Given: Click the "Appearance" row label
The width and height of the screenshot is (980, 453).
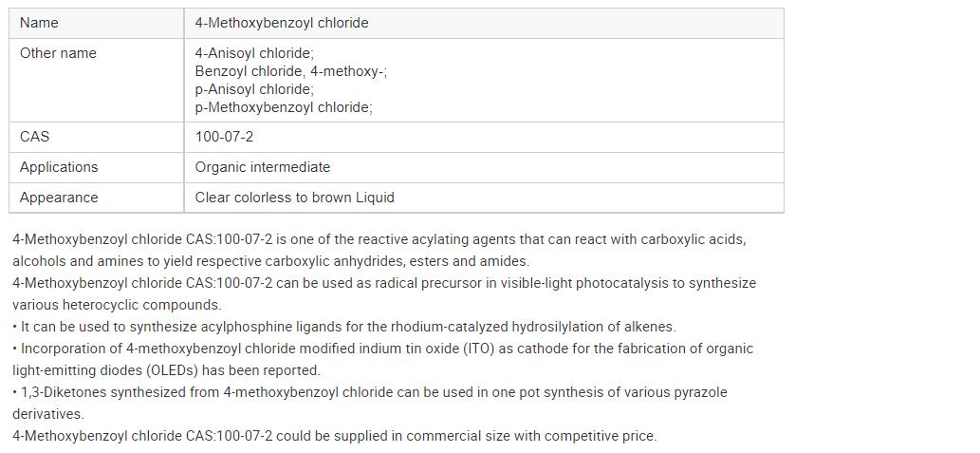Looking at the screenshot, I should pos(59,198).
